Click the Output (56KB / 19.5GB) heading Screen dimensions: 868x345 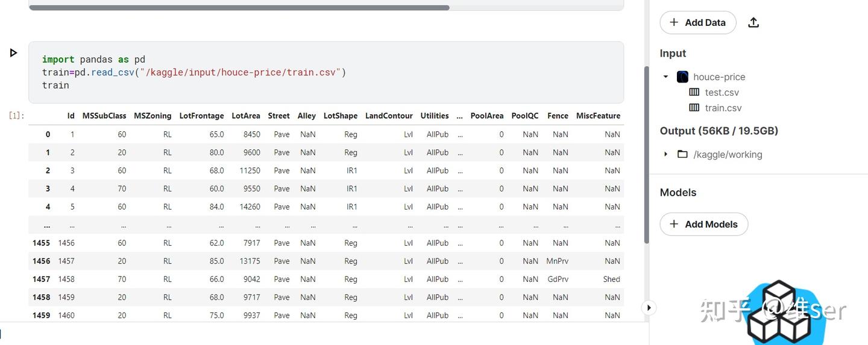pyautogui.click(x=719, y=131)
